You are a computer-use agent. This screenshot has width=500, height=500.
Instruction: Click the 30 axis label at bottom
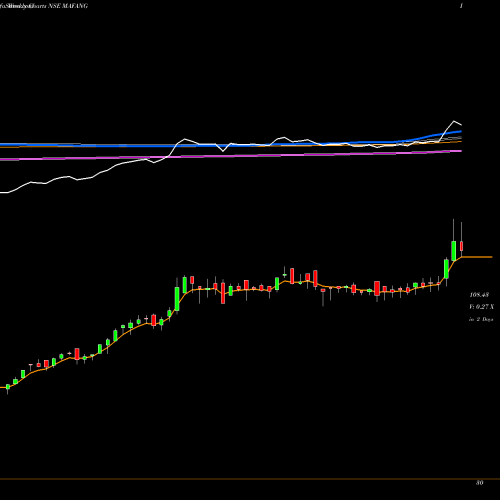479,483
